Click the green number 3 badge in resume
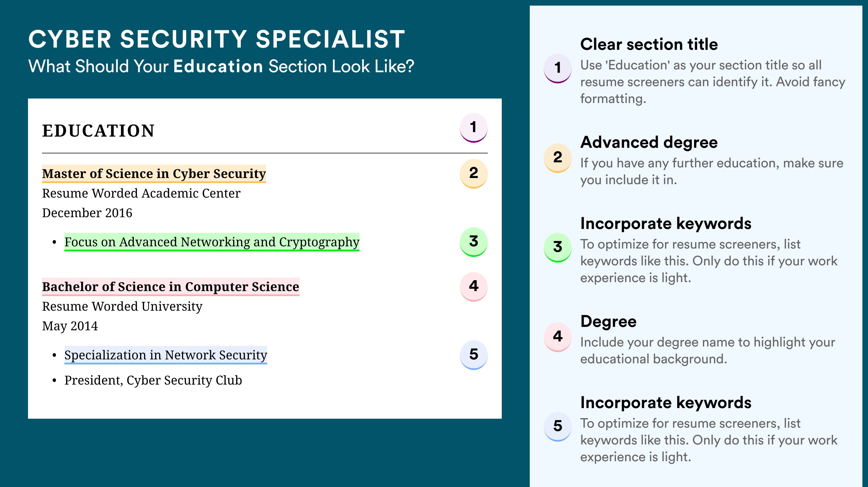 (x=473, y=242)
